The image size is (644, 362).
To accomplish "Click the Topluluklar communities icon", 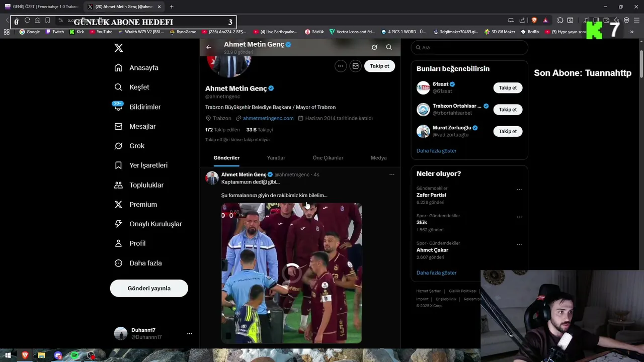I will coord(118,185).
